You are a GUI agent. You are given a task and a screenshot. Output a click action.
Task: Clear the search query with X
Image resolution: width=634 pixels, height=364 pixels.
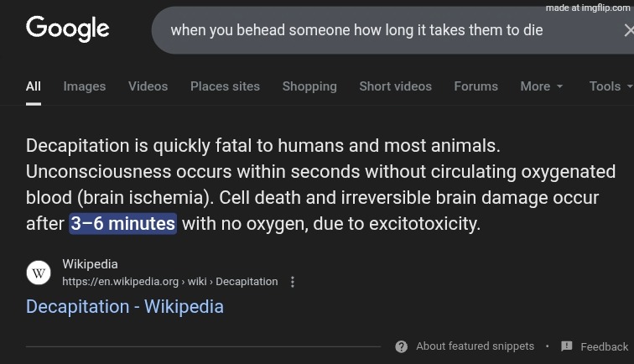pos(628,30)
